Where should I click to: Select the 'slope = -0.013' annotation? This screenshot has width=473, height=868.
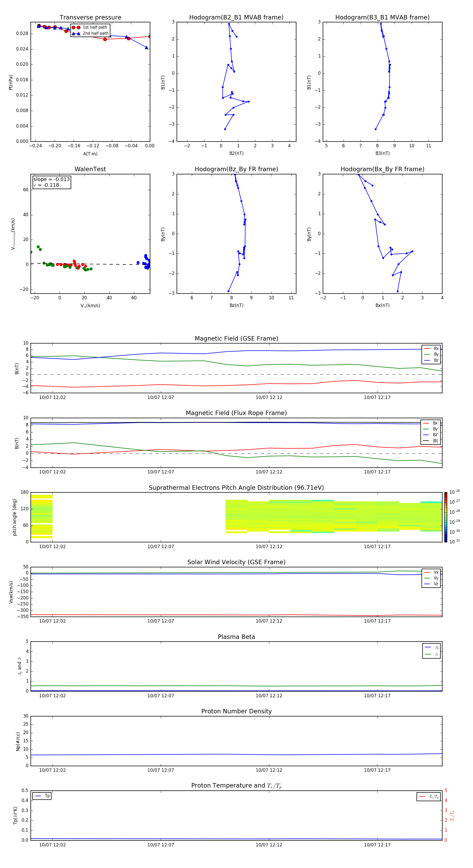[x=52, y=179]
